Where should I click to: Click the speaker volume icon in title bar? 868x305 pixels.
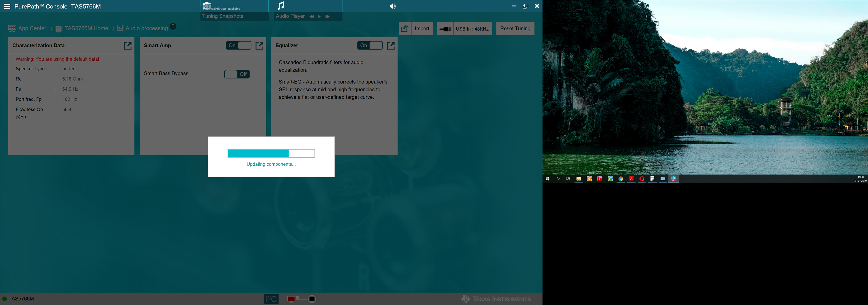pos(393,6)
